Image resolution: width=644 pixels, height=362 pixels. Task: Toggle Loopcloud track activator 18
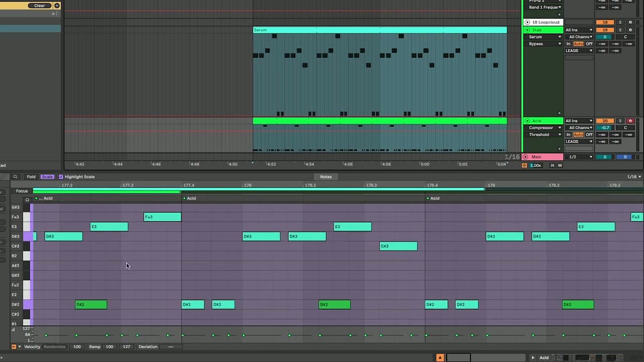click(605, 22)
